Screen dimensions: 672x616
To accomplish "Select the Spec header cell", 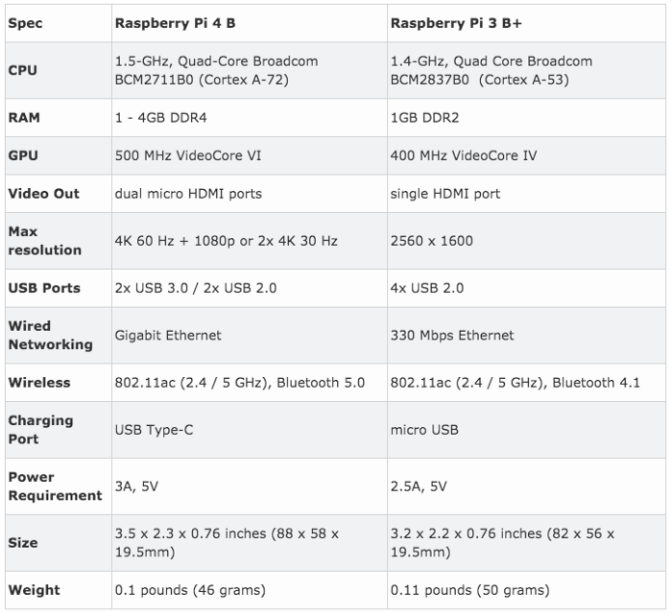I will (59, 23).
